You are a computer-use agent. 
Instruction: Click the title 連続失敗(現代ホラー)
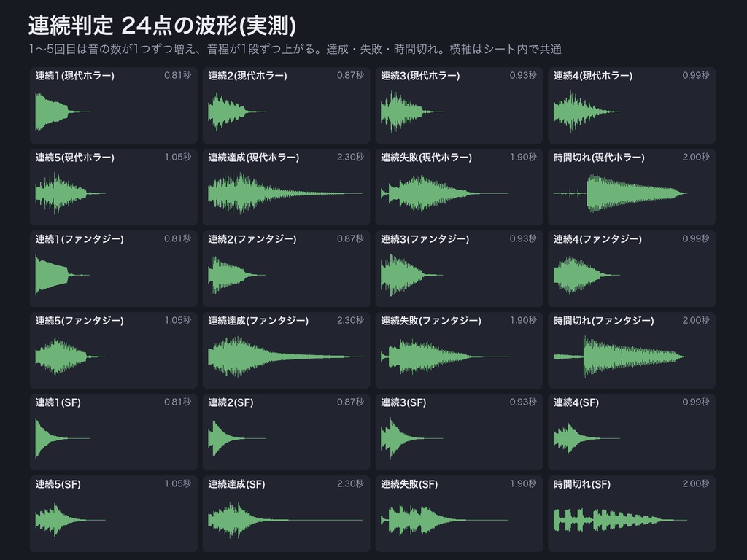click(x=426, y=157)
